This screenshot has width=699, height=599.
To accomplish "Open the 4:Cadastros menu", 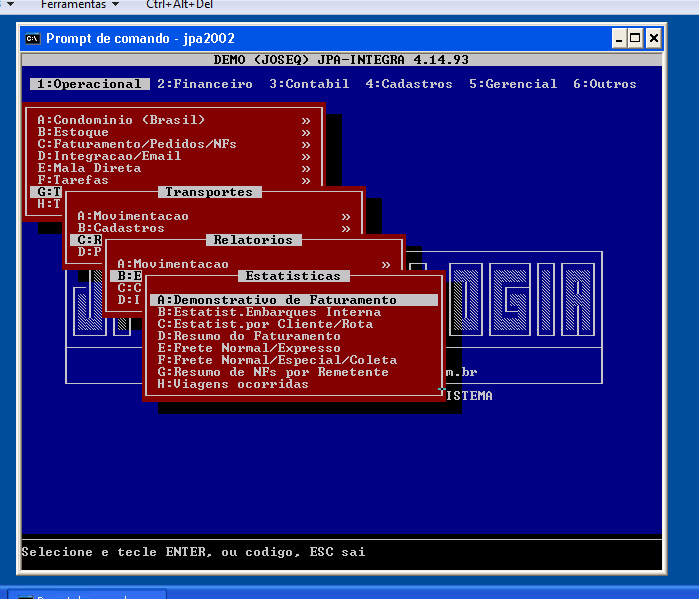I will click(x=409, y=84).
